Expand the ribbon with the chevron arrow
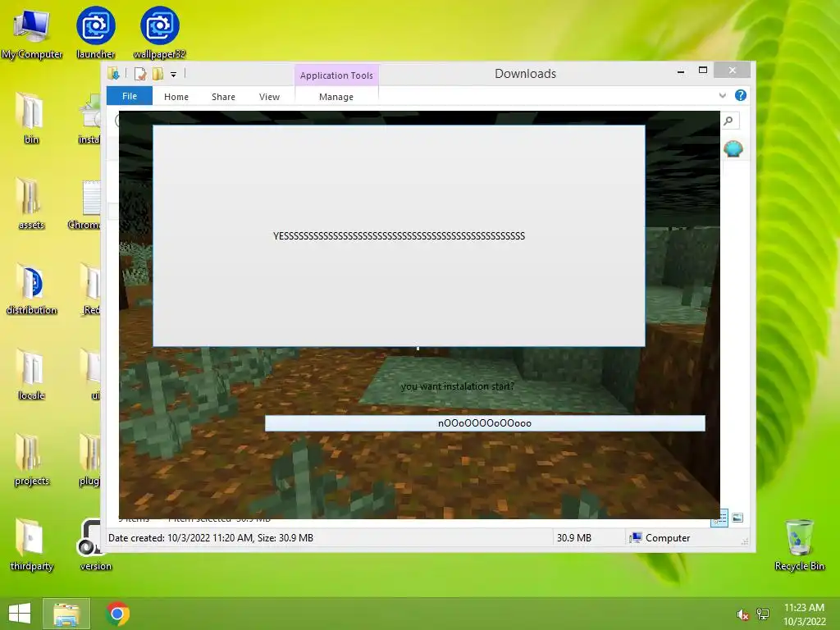This screenshot has width=840, height=630. [722, 95]
